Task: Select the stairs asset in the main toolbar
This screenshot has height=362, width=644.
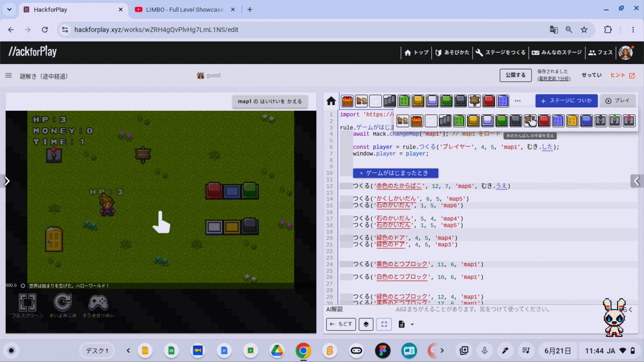Action: tap(390, 101)
